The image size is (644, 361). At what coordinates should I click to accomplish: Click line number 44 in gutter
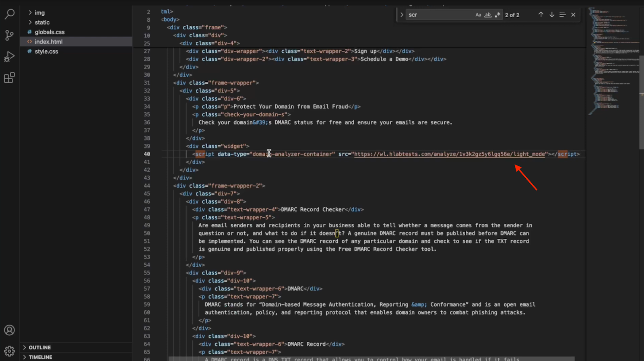[x=147, y=186]
